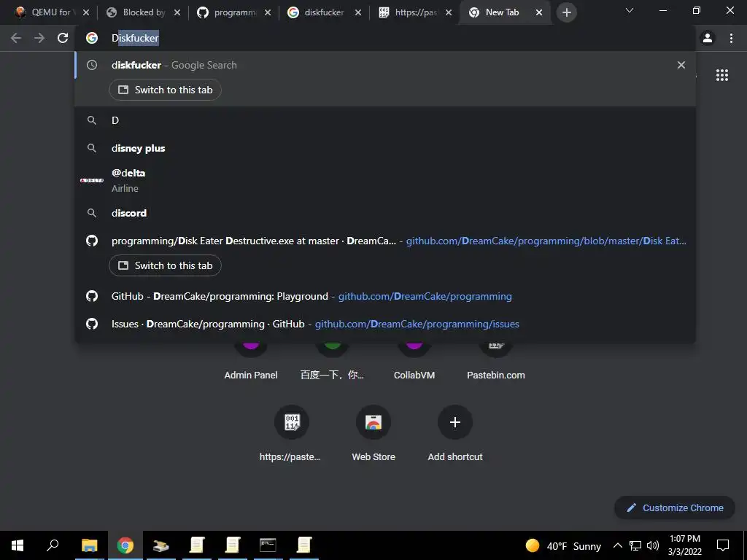The image size is (747, 560).
Task: Open the volume speaker tray icon
Action: 653,545
